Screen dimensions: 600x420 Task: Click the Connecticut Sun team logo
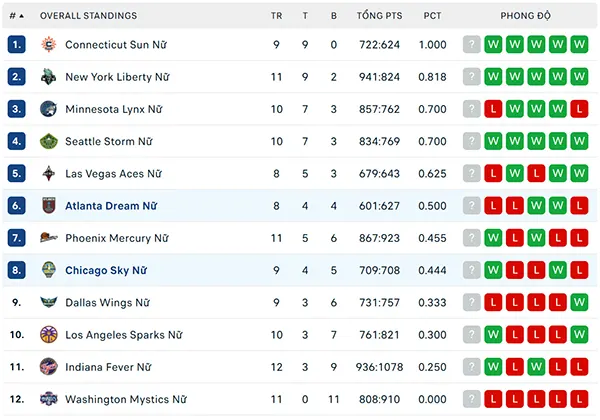tap(49, 45)
